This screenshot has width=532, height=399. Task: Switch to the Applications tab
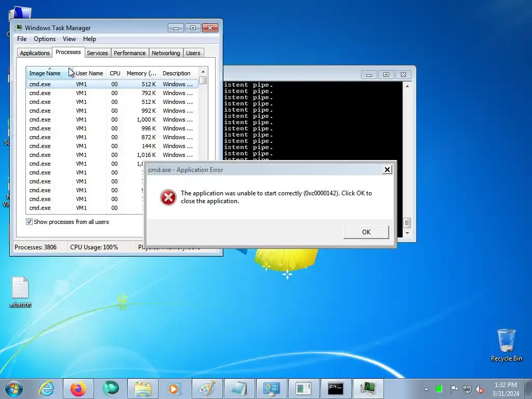pyautogui.click(x=35, y=53)
